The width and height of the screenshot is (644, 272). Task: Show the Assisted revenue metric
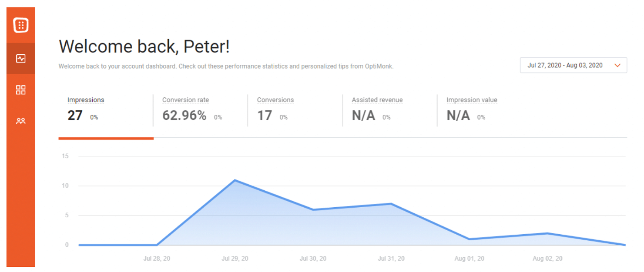click(x=377, y=100)
